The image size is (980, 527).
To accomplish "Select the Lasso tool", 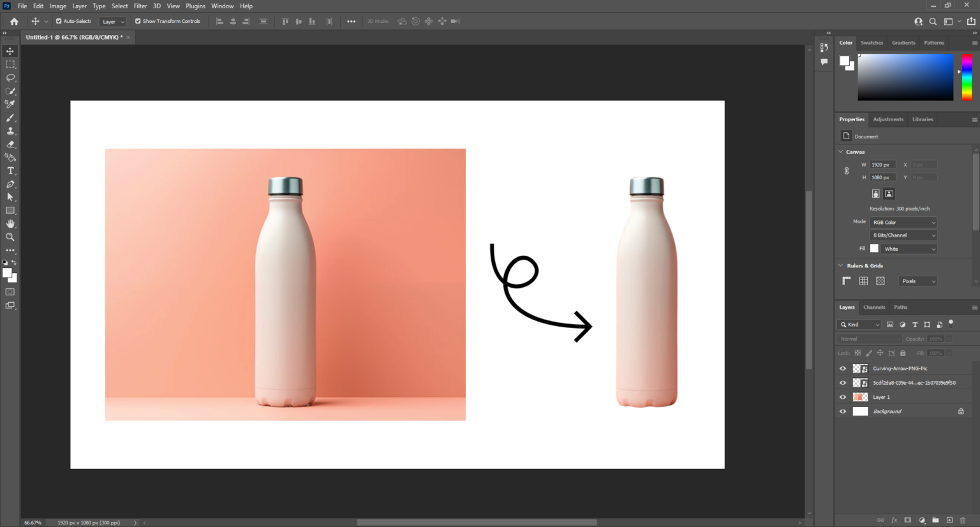I will click(x=10, y=77).
